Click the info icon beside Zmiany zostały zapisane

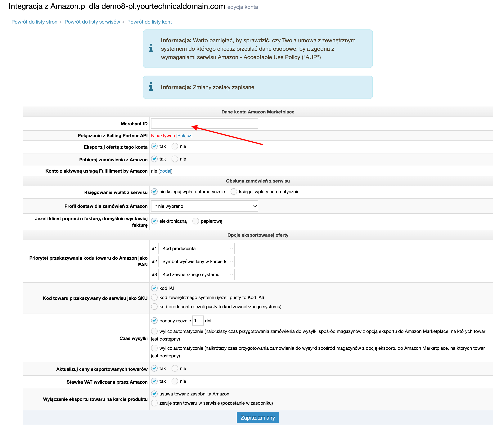[151, 86]
